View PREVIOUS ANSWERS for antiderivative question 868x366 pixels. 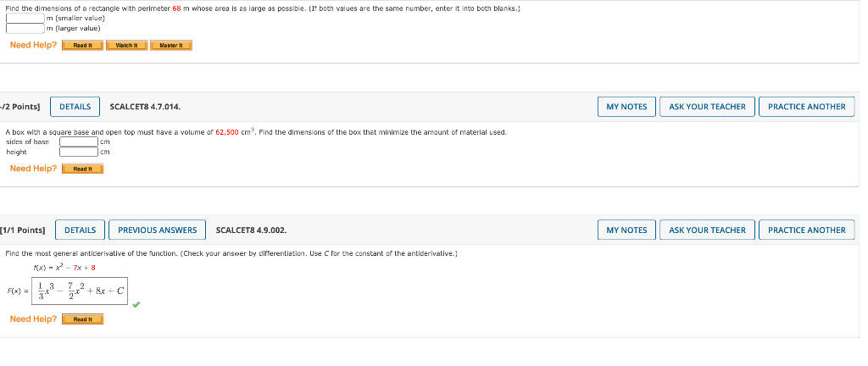coord(157,230)
